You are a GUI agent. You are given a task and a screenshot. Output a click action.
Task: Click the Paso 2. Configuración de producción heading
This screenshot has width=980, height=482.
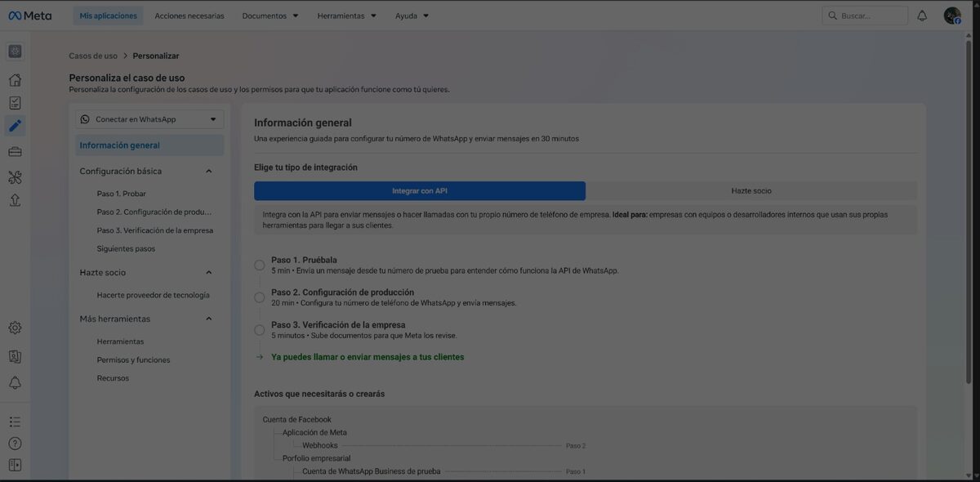tap(342, 292)
